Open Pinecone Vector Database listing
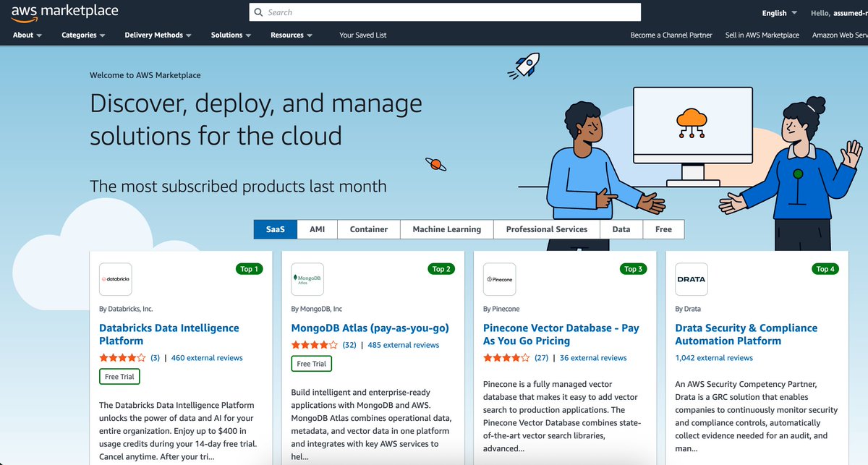This screenshot has width=868, height=465. (561, 334)
